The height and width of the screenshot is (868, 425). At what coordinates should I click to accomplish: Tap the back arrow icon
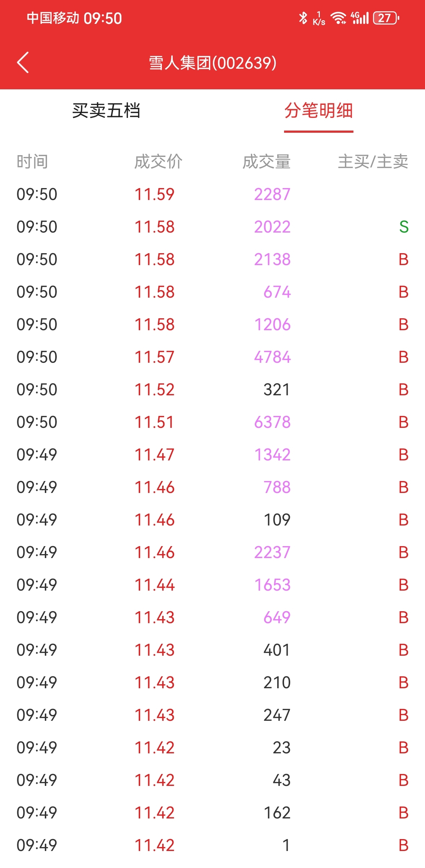pyautogui.click(x=23, y=63)
